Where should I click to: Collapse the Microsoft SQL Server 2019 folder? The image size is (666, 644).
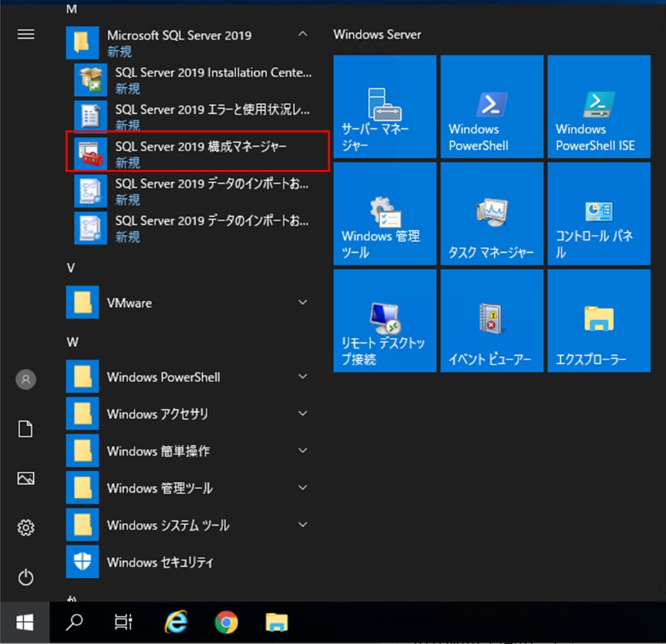(x=302, y=35)
